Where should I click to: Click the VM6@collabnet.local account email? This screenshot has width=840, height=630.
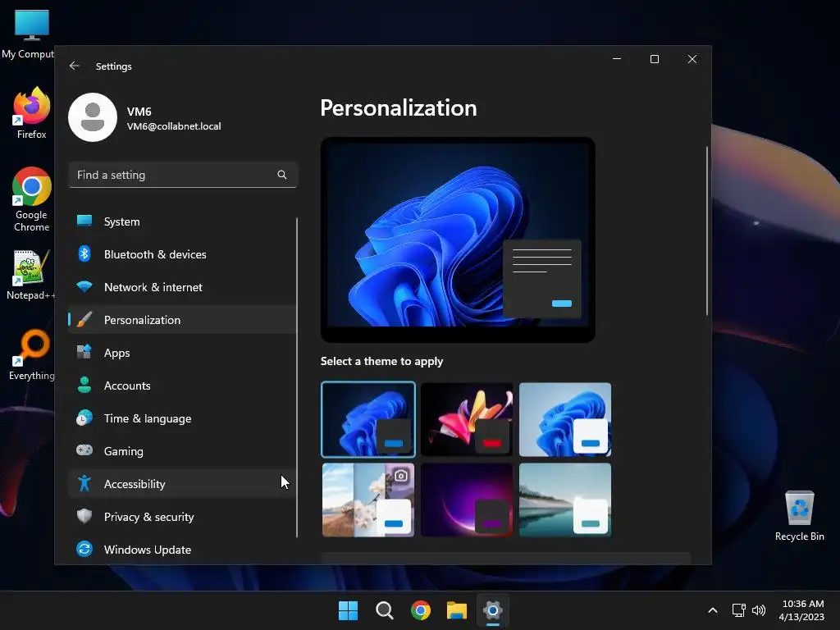174,126
